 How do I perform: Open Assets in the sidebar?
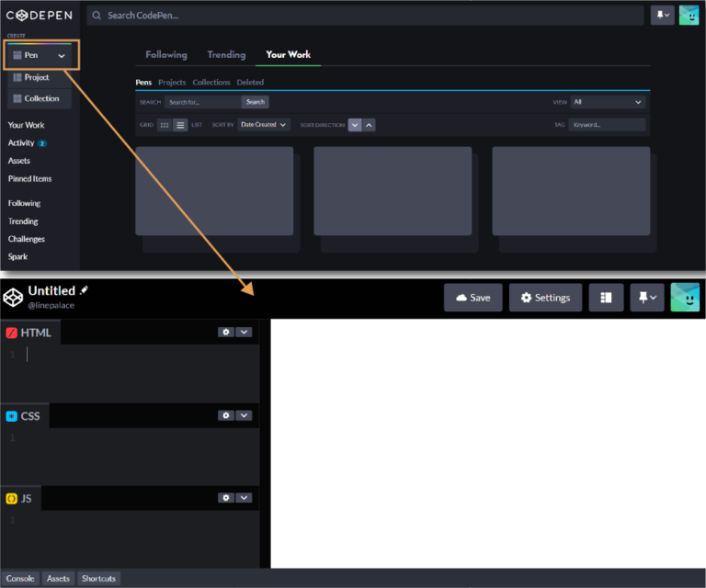(19, 161)
